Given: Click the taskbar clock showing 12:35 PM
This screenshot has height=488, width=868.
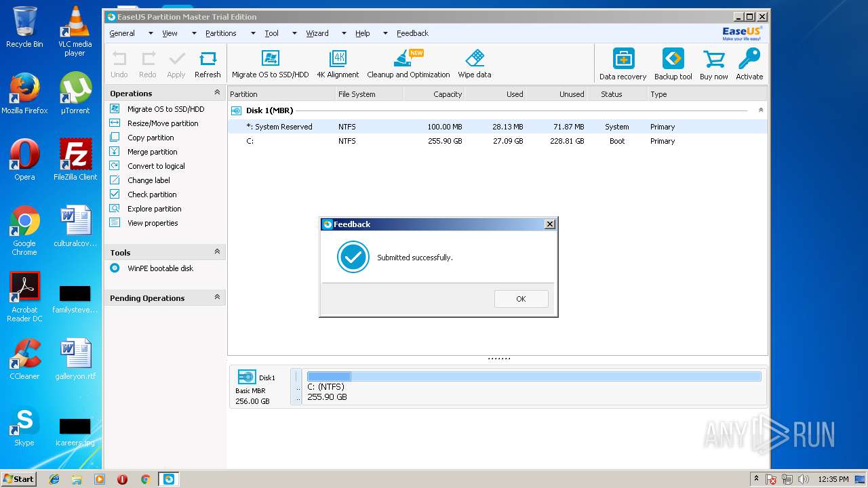Looking at the screenshot, I should [833, 479].
